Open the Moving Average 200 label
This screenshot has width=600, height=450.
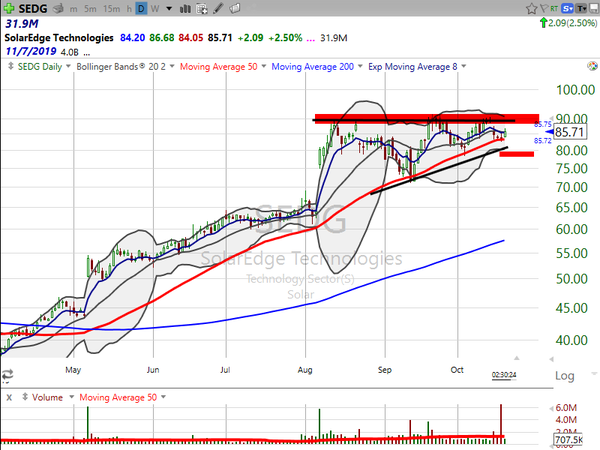313,67
